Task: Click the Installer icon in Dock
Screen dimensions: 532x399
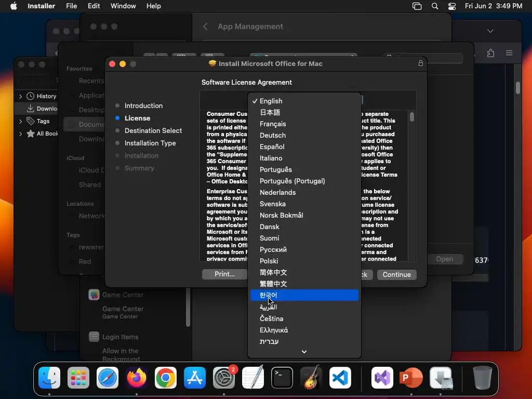Action: click(x=441, y=378)
